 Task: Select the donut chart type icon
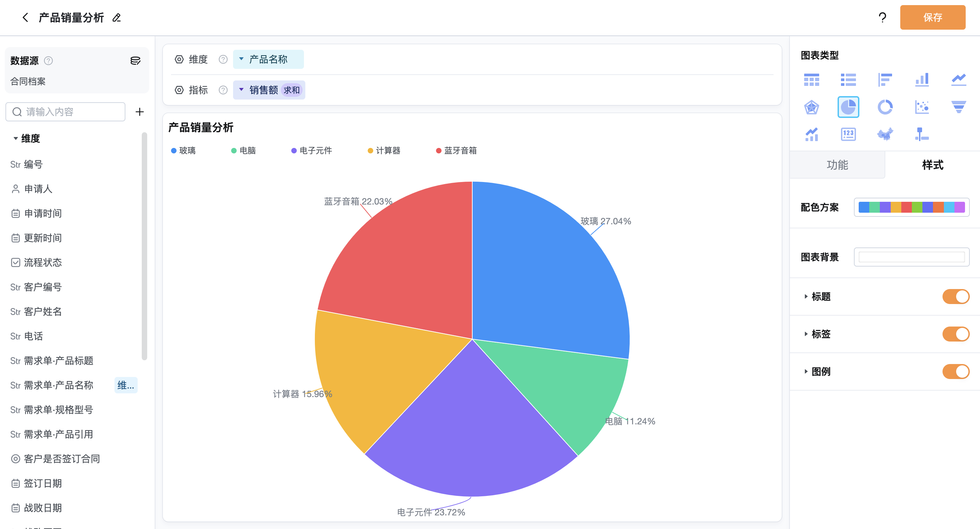(x=885, y=107)
